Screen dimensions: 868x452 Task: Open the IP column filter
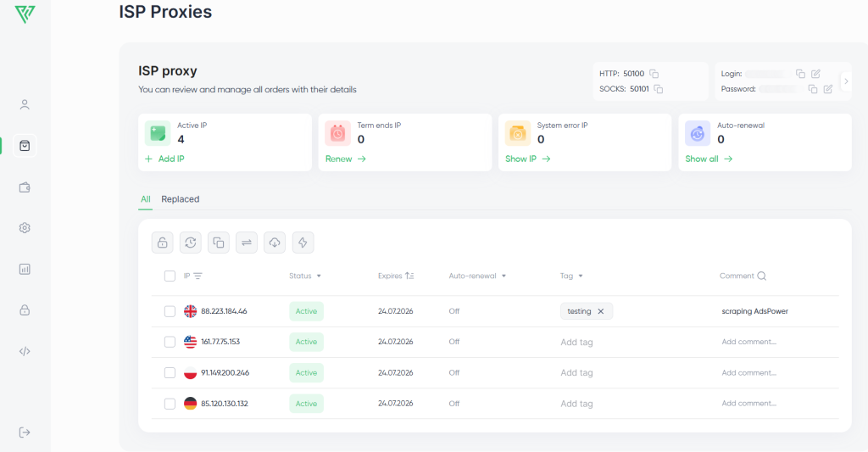tap(198, 276)
